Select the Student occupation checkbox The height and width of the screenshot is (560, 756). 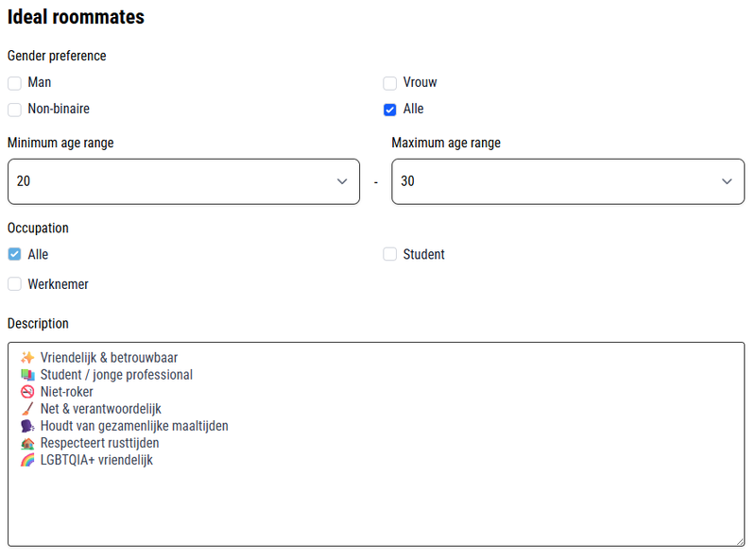pos(389,254)
